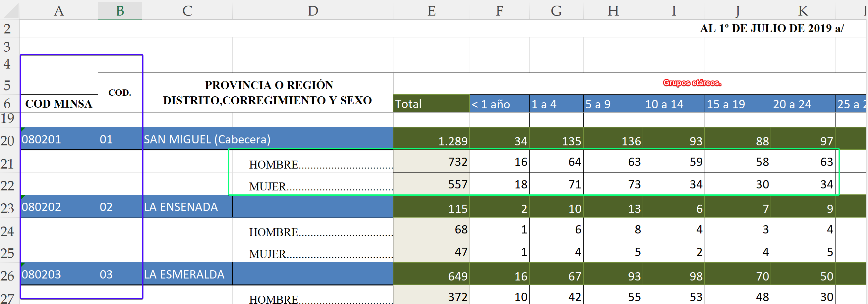Viewport: 868px width, 304px height.
Task: Click the 'COD MINSA' header cell
Action: tap(59, 103)
